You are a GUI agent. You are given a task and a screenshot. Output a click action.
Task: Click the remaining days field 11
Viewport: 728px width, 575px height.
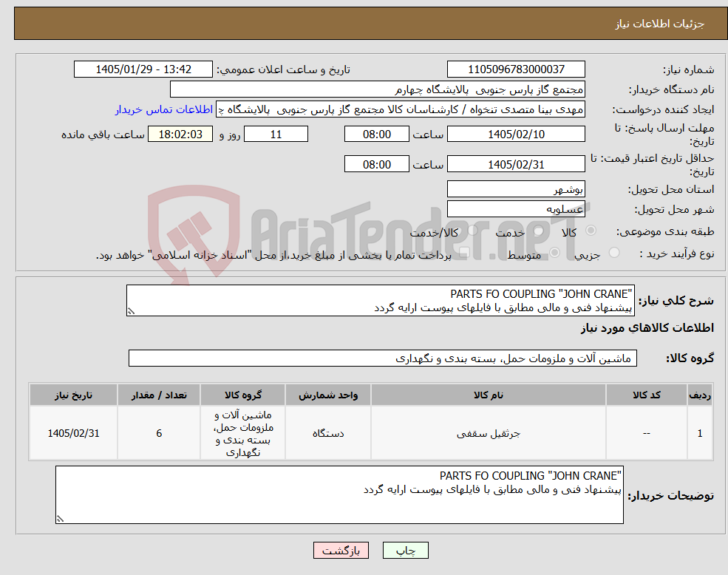click(x=276, y=135)
